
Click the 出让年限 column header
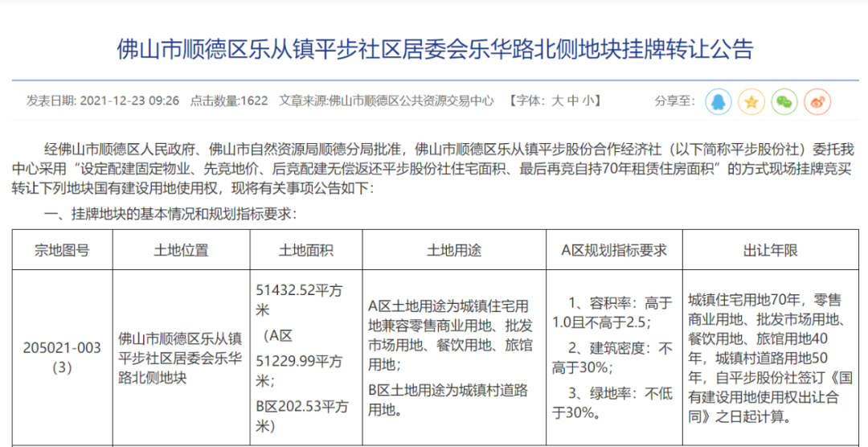coord(770,250)
